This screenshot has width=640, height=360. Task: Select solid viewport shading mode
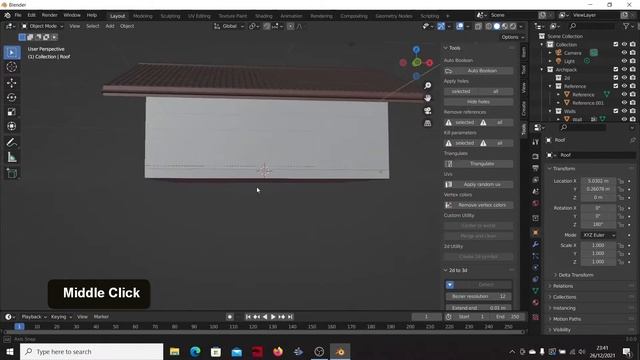tap(497, 26)
